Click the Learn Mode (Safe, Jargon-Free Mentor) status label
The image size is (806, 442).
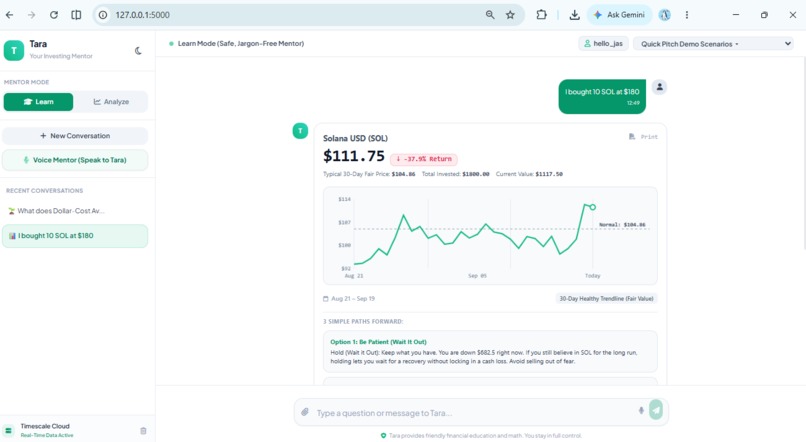tap(241, 44)
